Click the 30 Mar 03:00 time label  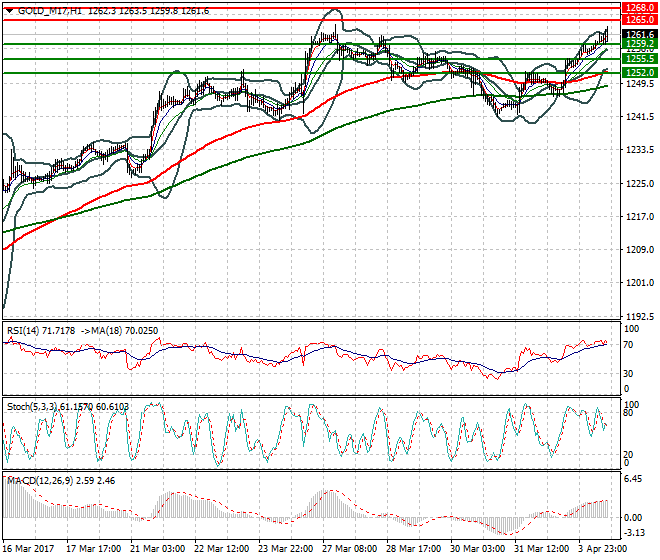[x=478, y=549]
